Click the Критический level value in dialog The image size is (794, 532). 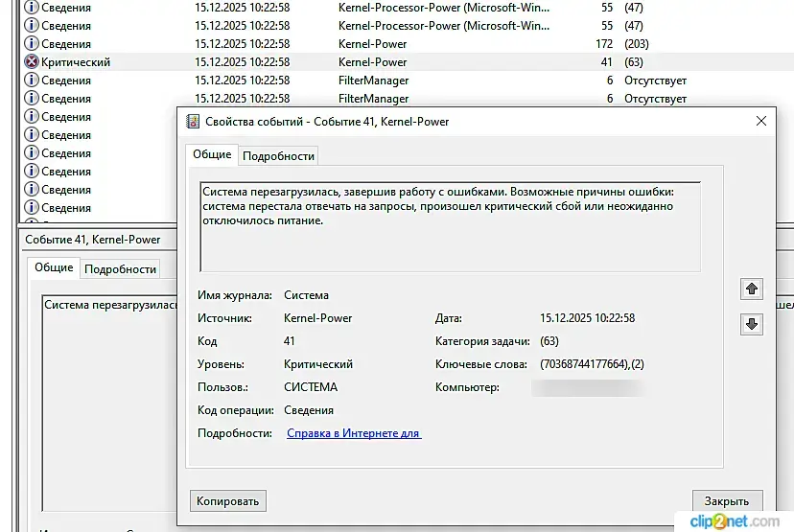click(x=318, y=364)
